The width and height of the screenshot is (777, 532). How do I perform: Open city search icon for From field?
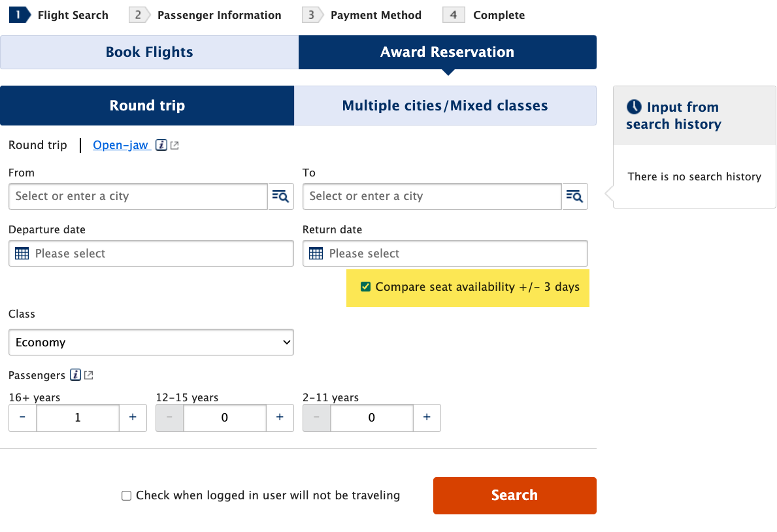(281, 196)
